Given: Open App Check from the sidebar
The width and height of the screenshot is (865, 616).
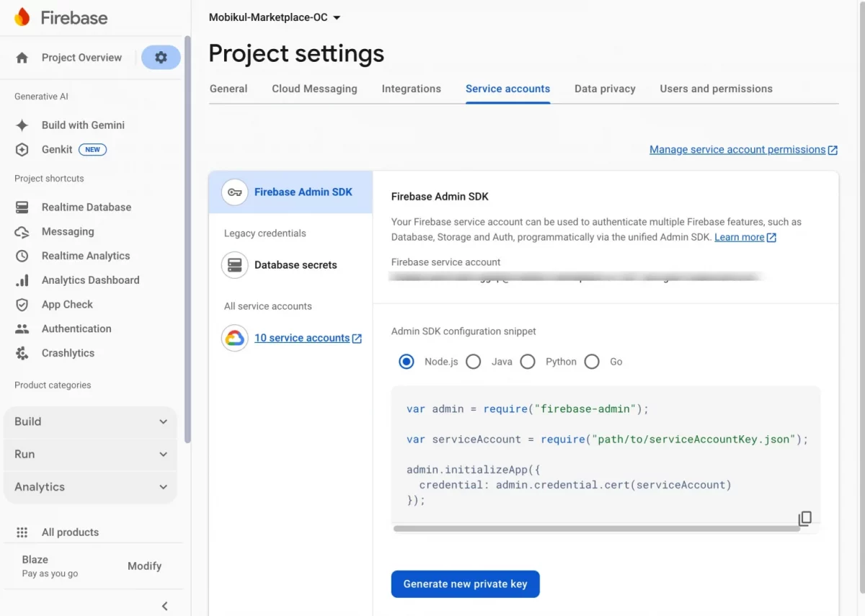Looking at the screenshot, I should 22,304.
